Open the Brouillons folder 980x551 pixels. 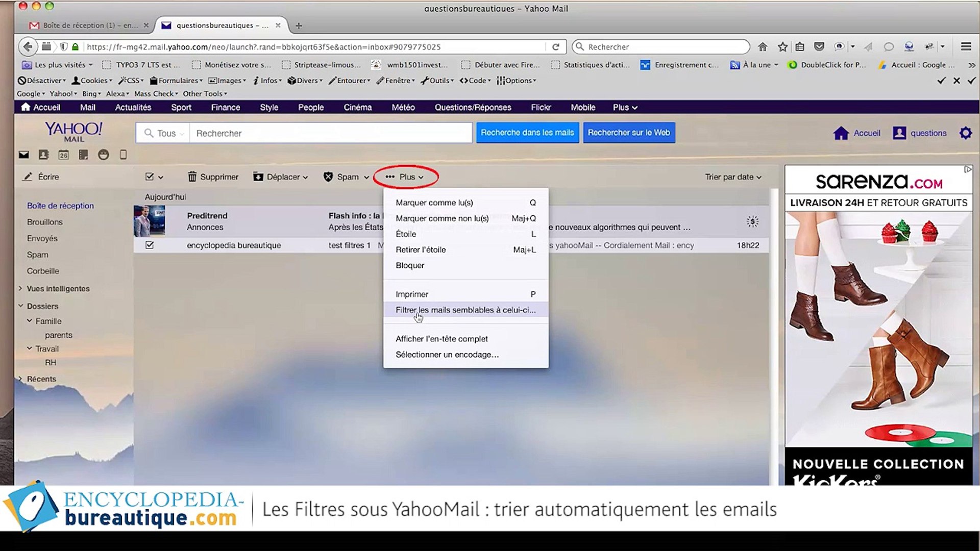pyautogui.click(x=45, y=222)
